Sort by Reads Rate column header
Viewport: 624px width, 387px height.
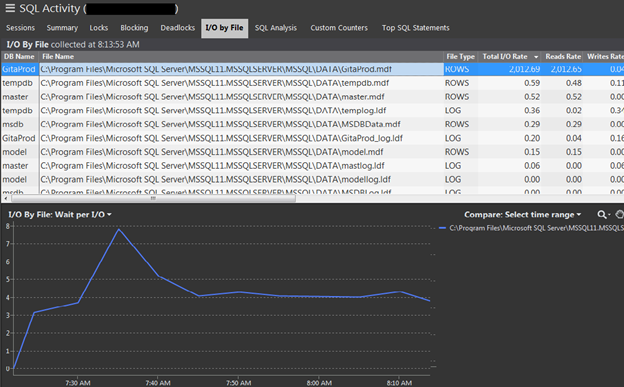[x=563, y=57]
